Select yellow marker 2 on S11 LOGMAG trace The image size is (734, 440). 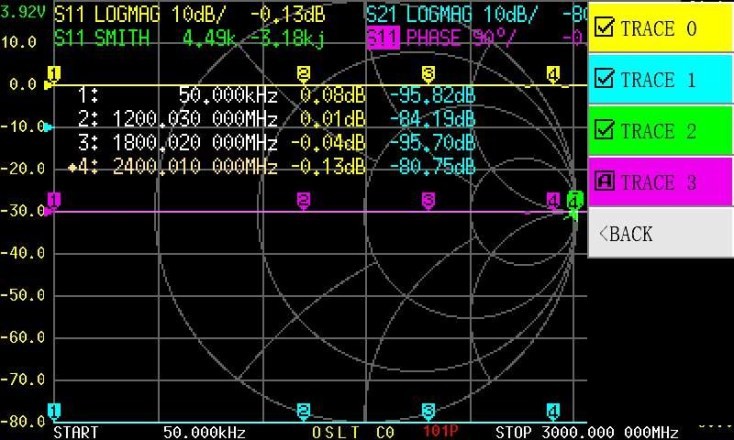(304, 74)
